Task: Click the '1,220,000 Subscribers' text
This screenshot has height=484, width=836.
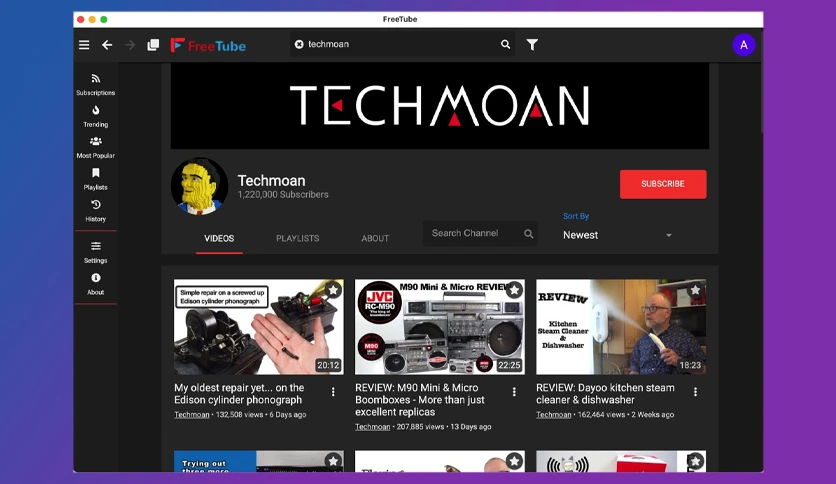Action: (283, 195)
